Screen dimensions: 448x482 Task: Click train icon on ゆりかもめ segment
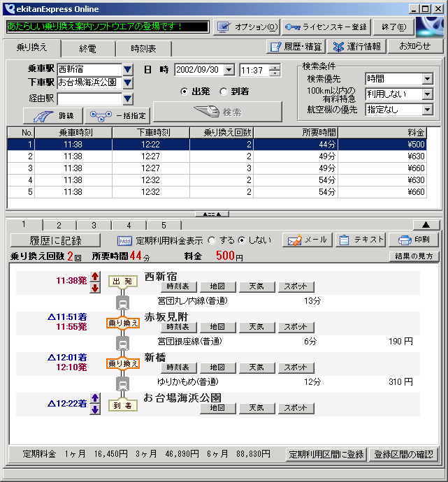[x=123, y=384]
